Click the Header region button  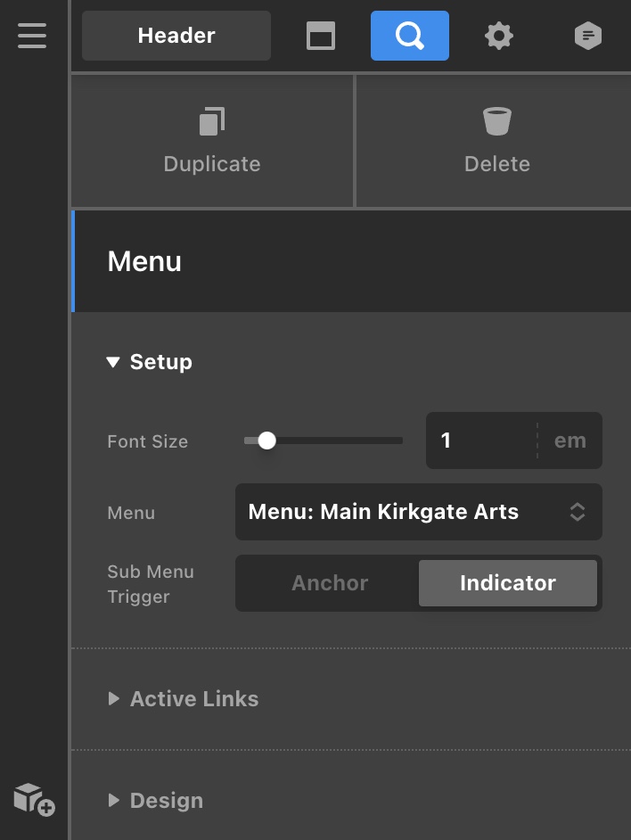pyautogui.click(x=176, y=36)
